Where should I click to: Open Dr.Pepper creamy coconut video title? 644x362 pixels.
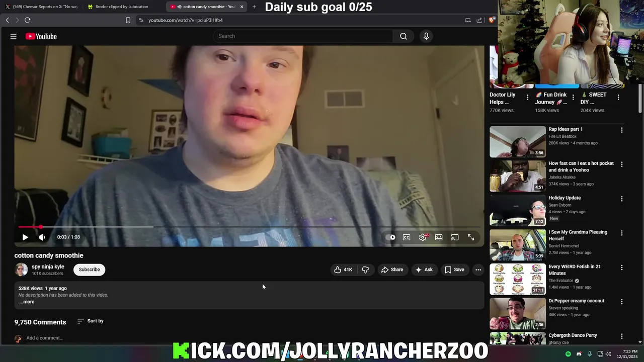(577, 301)
